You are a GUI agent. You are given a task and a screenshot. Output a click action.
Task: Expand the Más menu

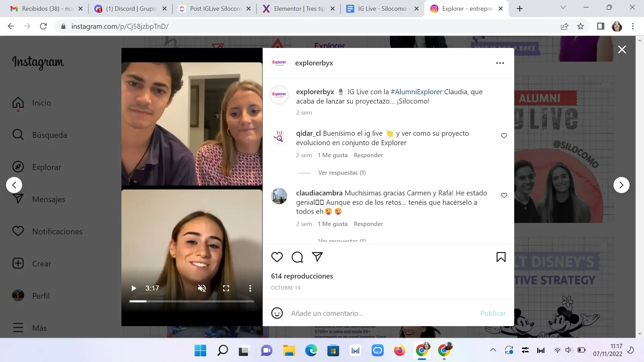(x=30, y=328)
